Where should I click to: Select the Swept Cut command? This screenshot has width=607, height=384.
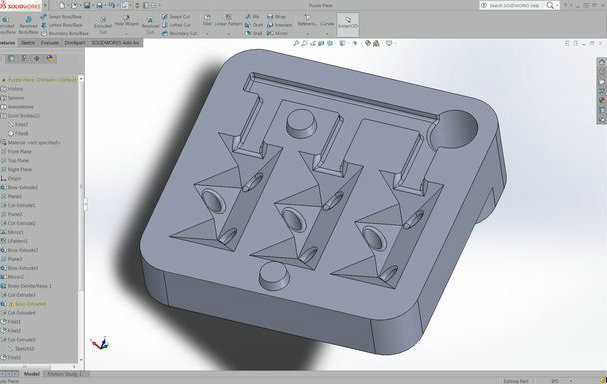(176, 17)
